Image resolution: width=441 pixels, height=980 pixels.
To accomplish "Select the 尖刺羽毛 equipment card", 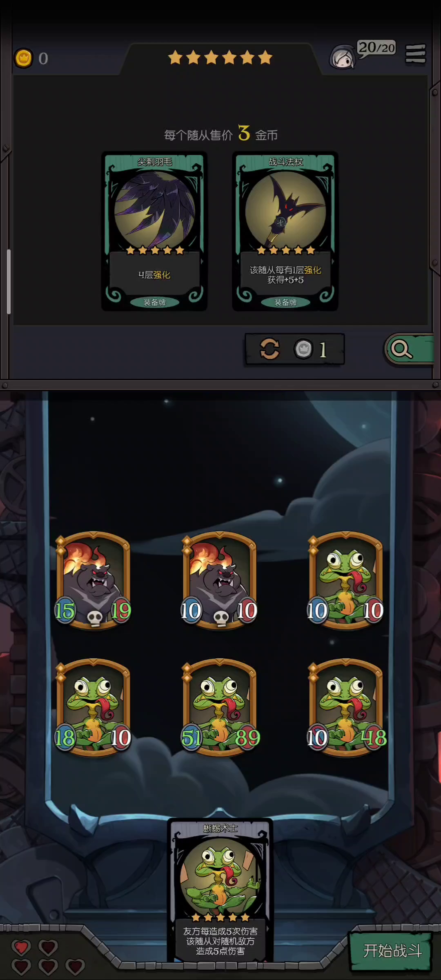I will [x=154, y=232].
